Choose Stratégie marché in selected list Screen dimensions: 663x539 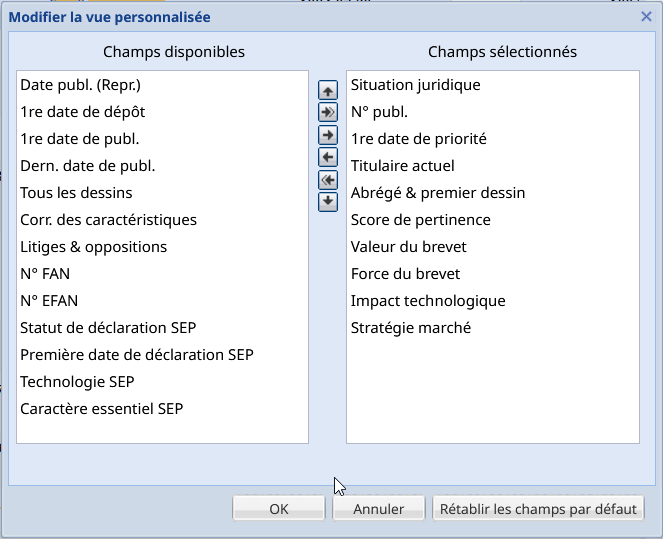point(410,327)
